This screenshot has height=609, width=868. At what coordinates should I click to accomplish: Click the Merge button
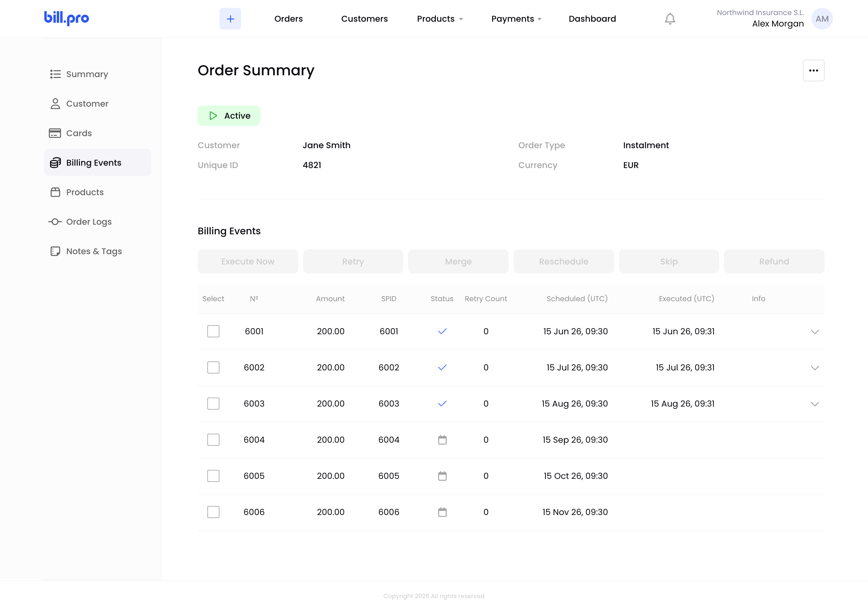[459, 261]
